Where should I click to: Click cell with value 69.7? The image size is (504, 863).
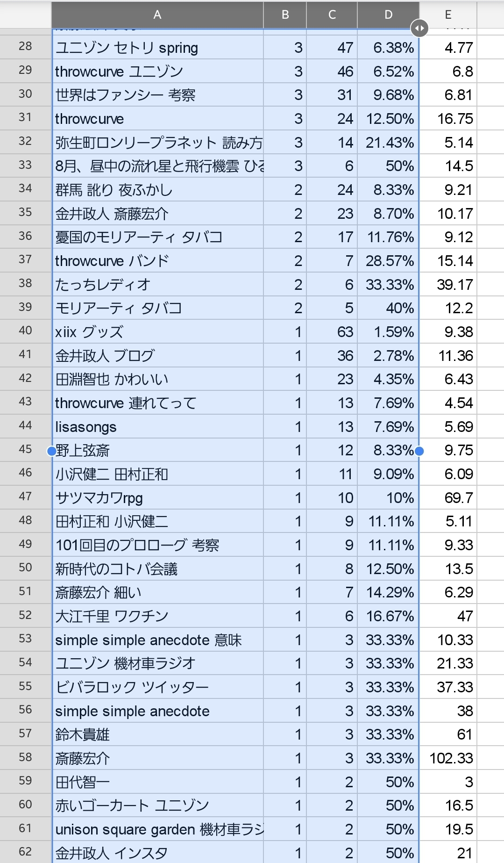pyautogui.click(x=448, y=497)
